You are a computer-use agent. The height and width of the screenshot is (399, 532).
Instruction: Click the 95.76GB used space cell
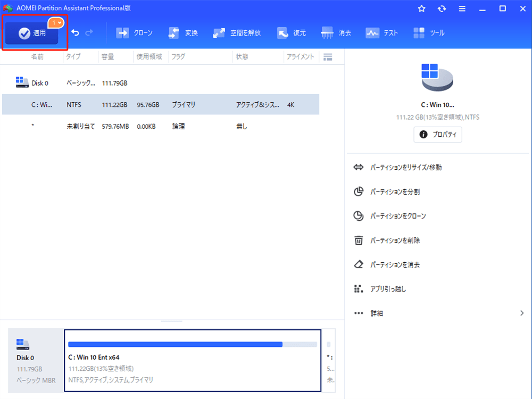coord(148,105)
